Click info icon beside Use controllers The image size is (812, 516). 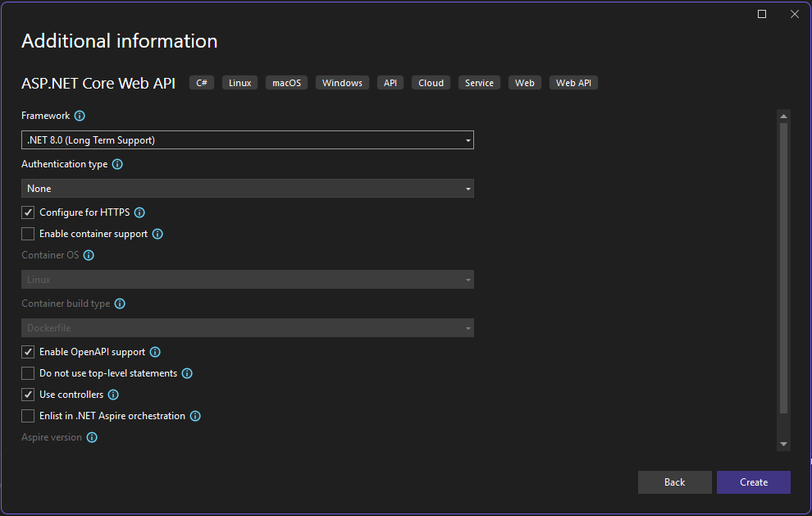[113, 395]
